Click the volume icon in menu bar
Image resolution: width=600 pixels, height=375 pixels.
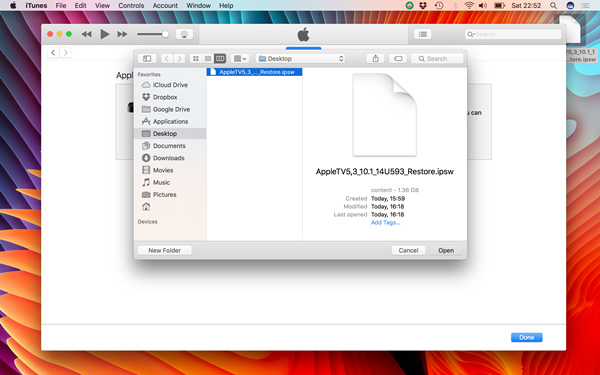pyautogui.click(x=483, y=5)
